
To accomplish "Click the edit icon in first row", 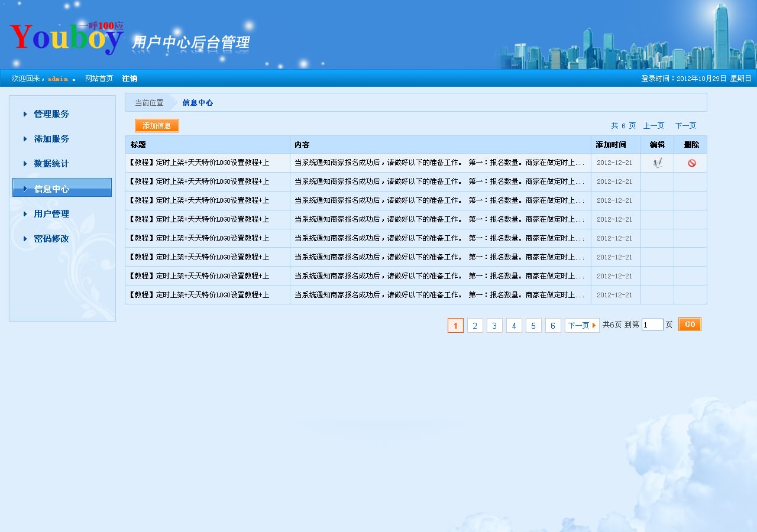I will coord(657,163).
